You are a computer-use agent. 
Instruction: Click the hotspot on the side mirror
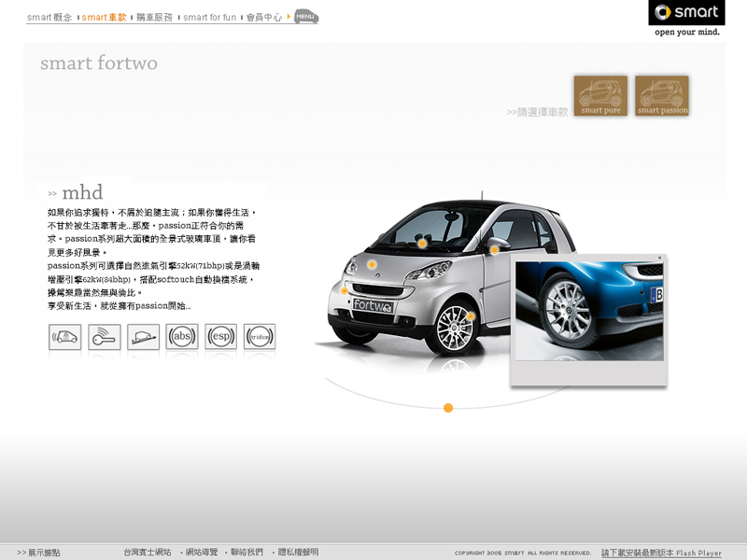(495, 249)
